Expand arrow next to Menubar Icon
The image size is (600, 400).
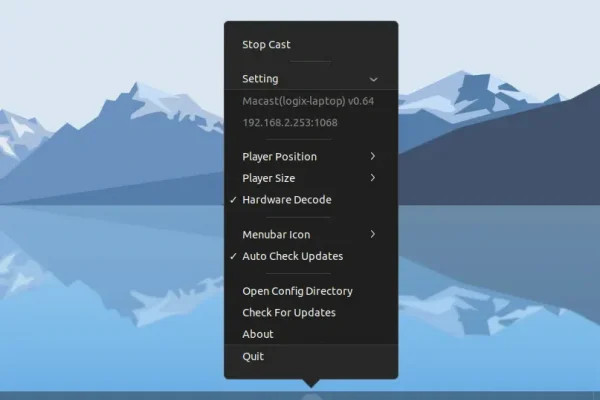click(x=373, y=234)
